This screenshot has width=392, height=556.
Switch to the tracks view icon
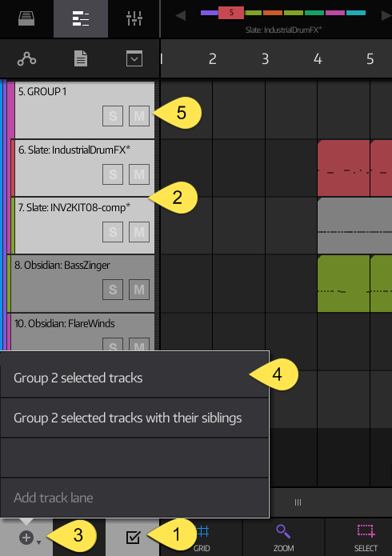click(x=81, y=18)
